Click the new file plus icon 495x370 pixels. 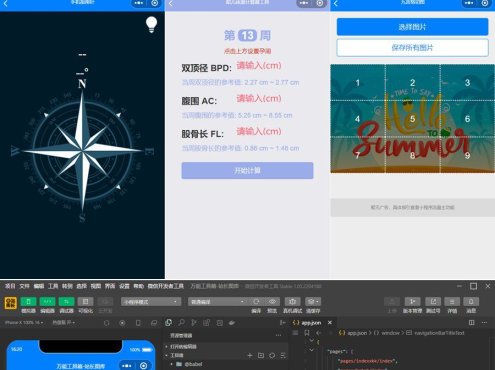tap(250, 355)
